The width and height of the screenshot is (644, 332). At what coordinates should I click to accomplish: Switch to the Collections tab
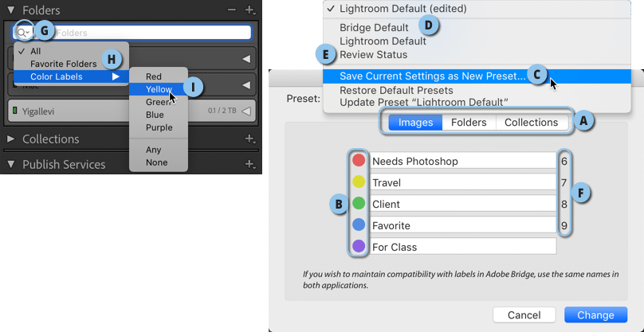point(532,123)
